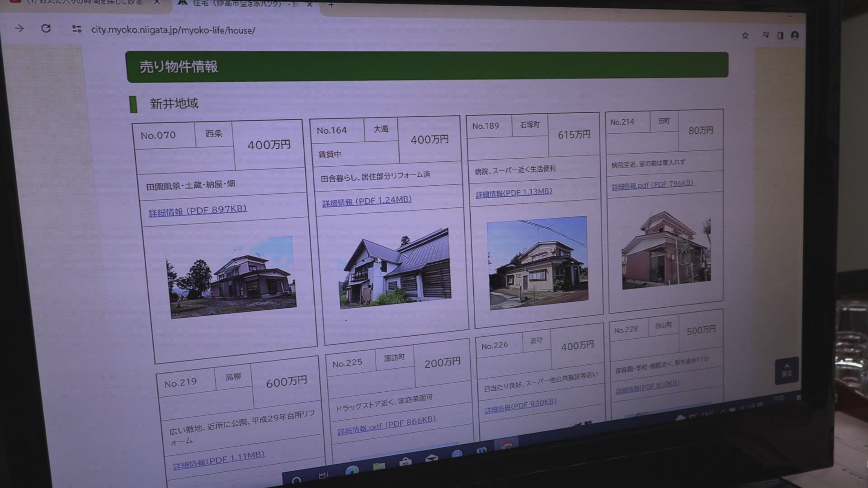This screenshot has height=488, width=868.
Task: Click the browser forward arrow
Action: point(19,28)
